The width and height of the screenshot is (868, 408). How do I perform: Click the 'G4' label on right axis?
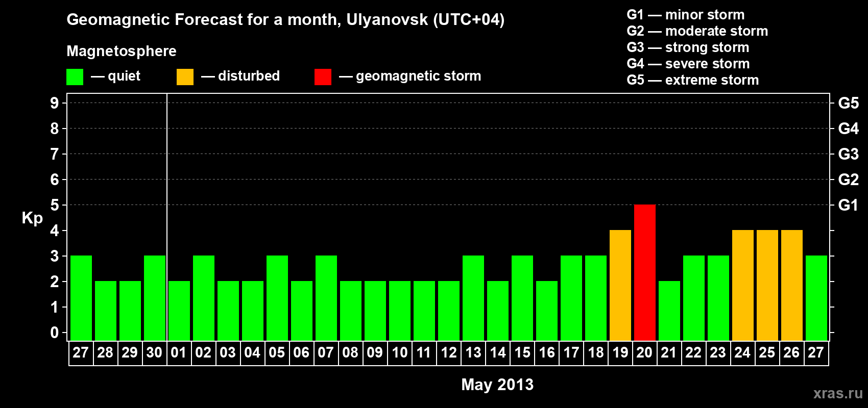pyautogui.click(x=849, y=129)
